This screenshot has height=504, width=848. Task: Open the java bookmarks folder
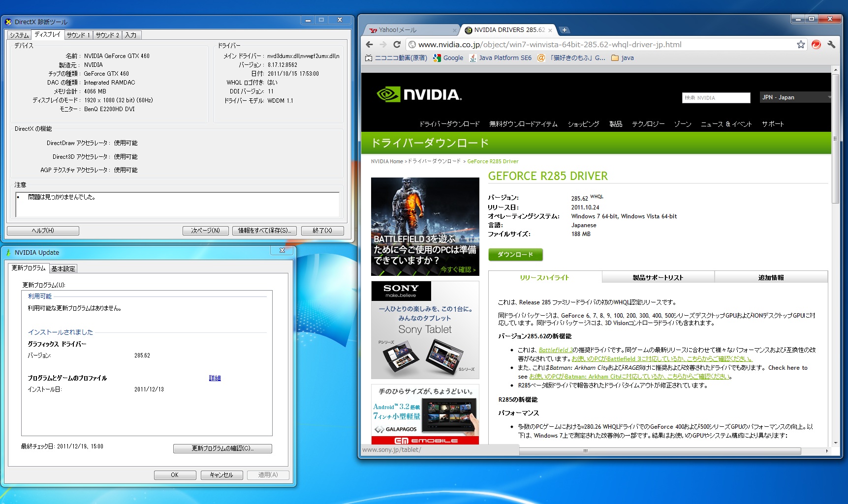tap(622, 58)
